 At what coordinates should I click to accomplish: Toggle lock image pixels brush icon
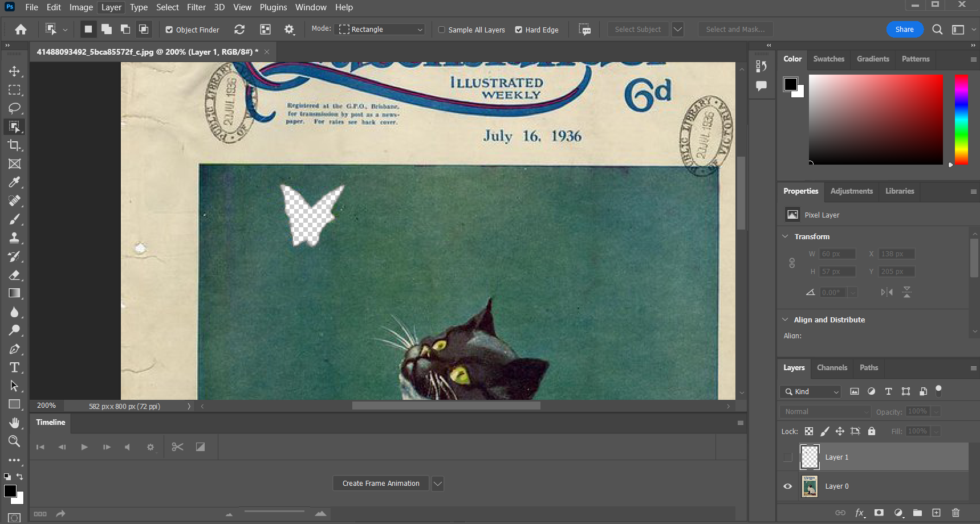click(824, 431)
